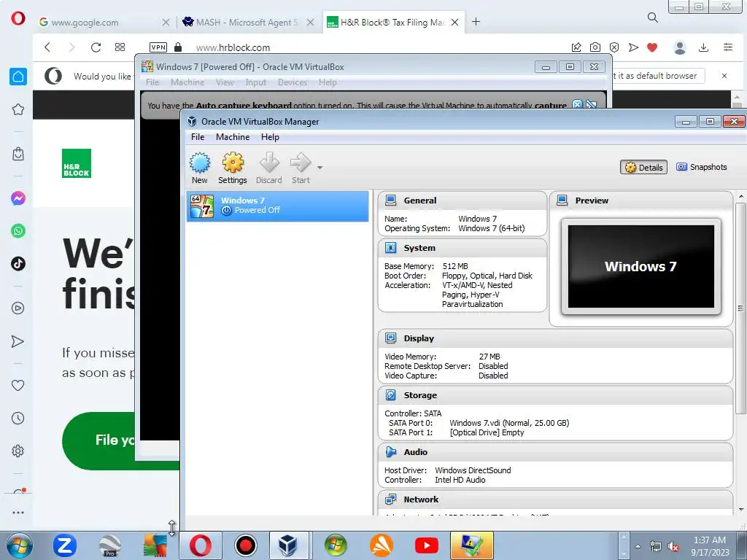747x560 pixels.
Task: Click the heart bookmark icon in address bar
Action: (652, 47)
